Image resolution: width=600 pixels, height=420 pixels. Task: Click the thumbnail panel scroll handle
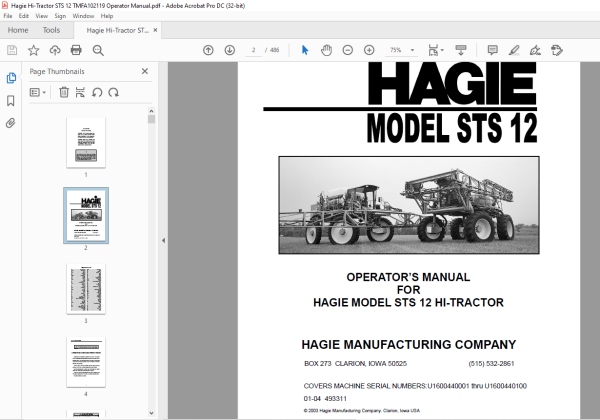151,119
